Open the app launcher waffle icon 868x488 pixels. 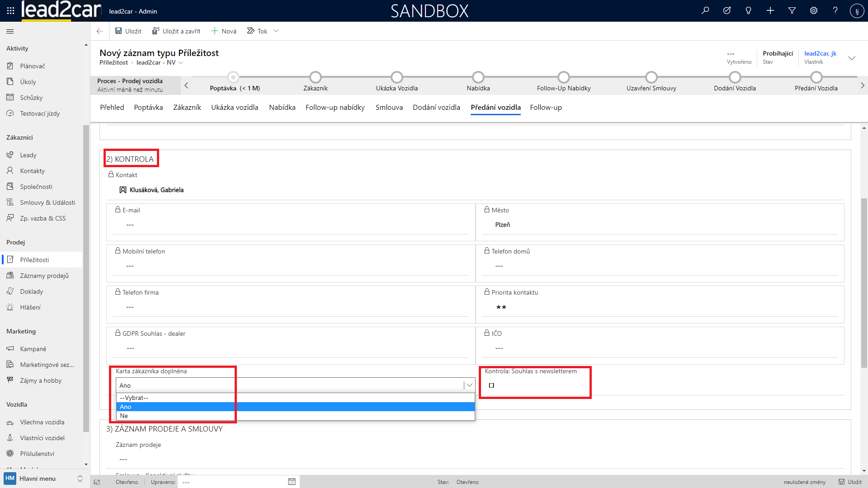click(x=10, y=10)
